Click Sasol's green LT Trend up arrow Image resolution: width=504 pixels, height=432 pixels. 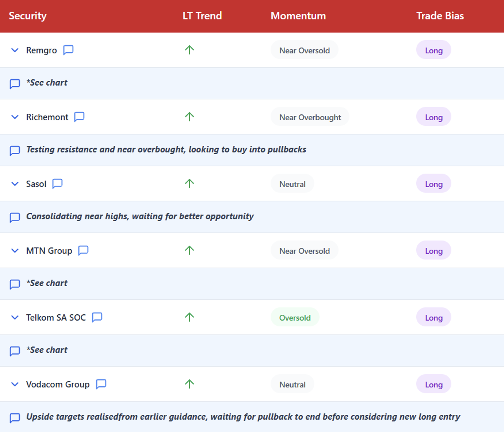[189, 183]
